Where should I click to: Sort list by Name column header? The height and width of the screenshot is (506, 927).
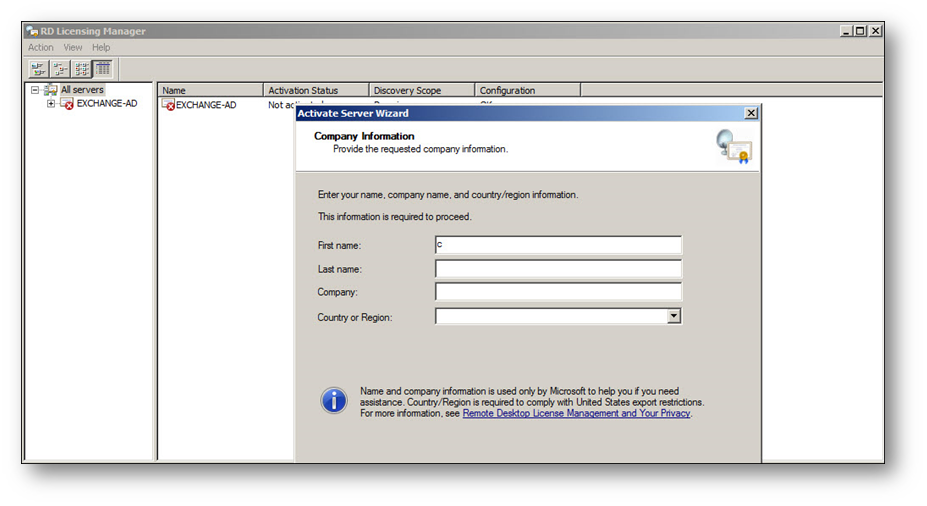pos(210,90)
